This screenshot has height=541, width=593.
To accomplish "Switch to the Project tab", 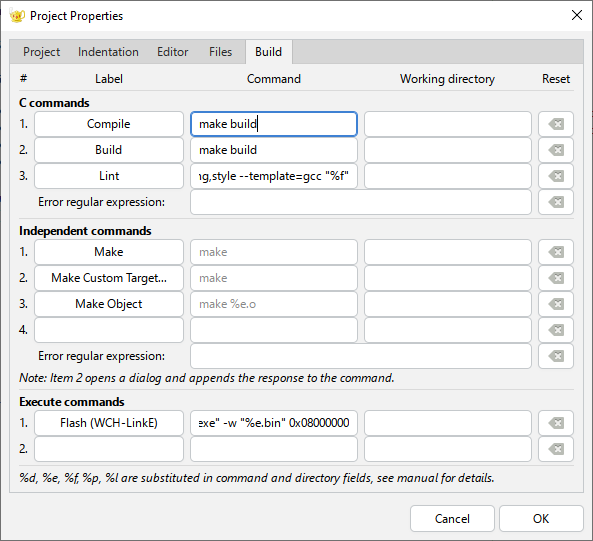I will click(42, 52).
